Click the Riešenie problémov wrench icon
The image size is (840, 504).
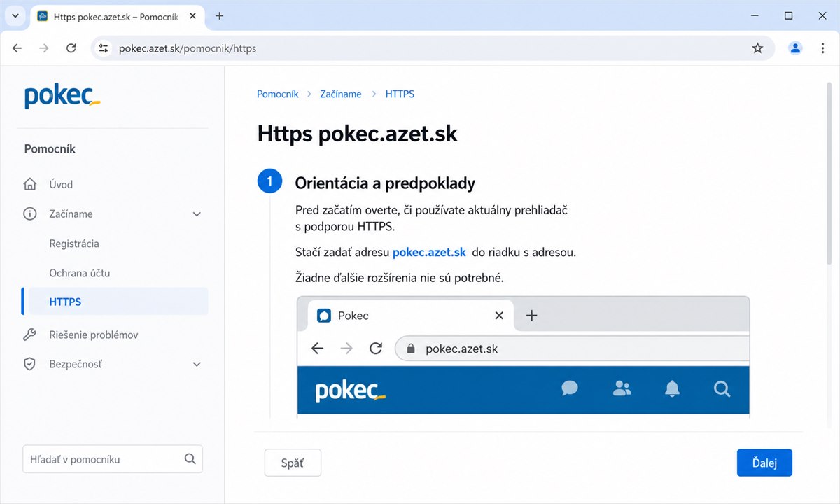pyautogui.click(x=30, y=335)
